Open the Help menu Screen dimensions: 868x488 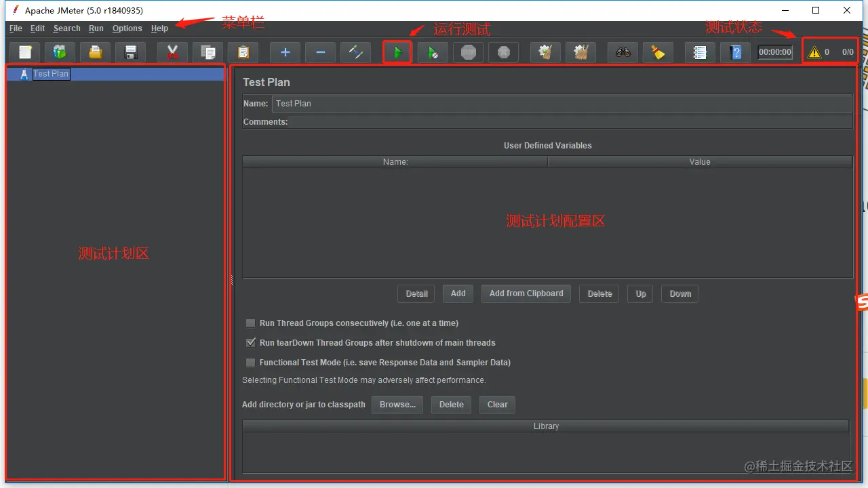click(x=159, y=28)
